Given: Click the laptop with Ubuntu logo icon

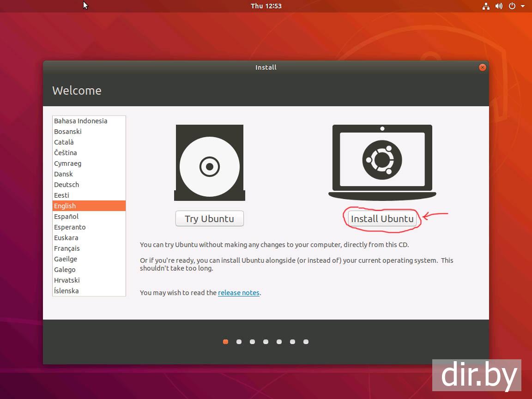Looking at the screenshot, I should (382, 162).
